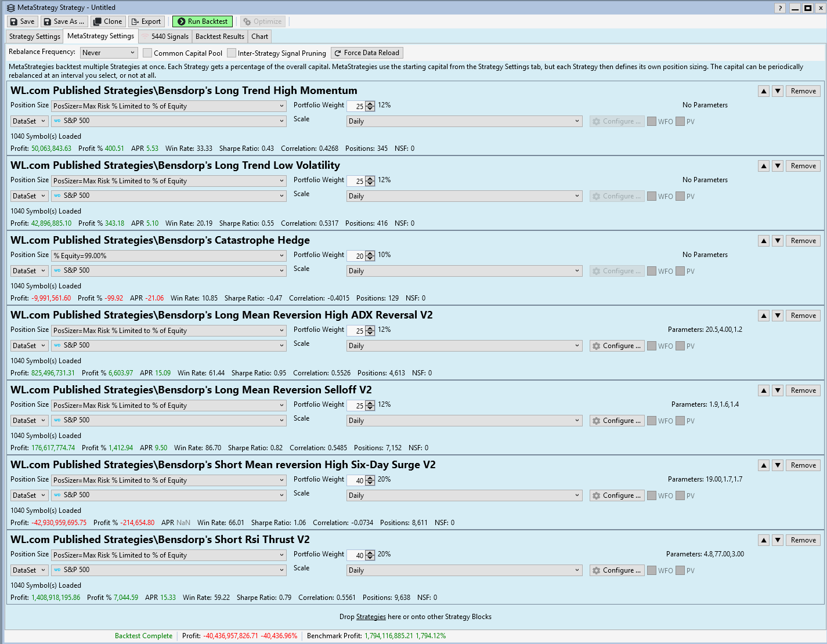
Task: Open Configure for Short Rsi Thrust V2
Action: [x=616, y=570]
